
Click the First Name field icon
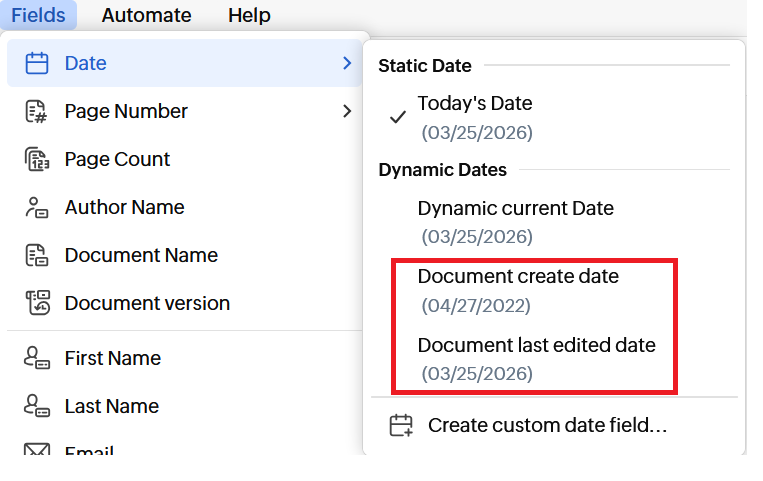[x=37, y=358]
